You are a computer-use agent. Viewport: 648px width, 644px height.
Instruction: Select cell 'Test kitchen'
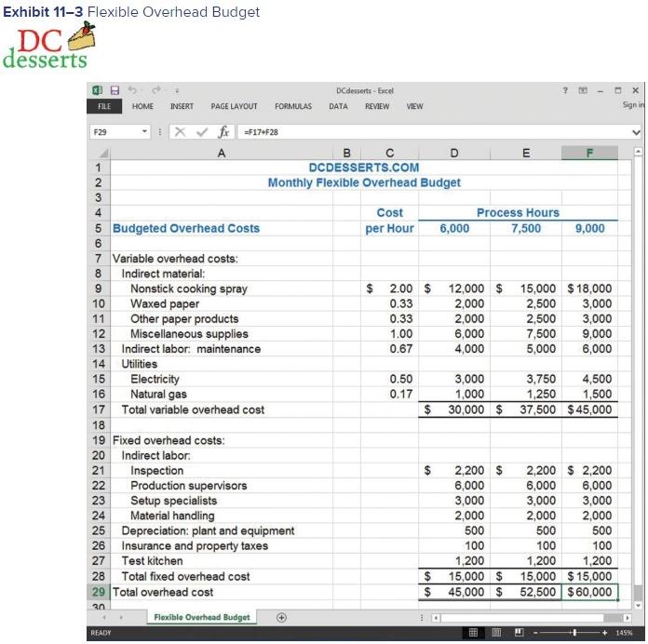[x=222, y=561]
